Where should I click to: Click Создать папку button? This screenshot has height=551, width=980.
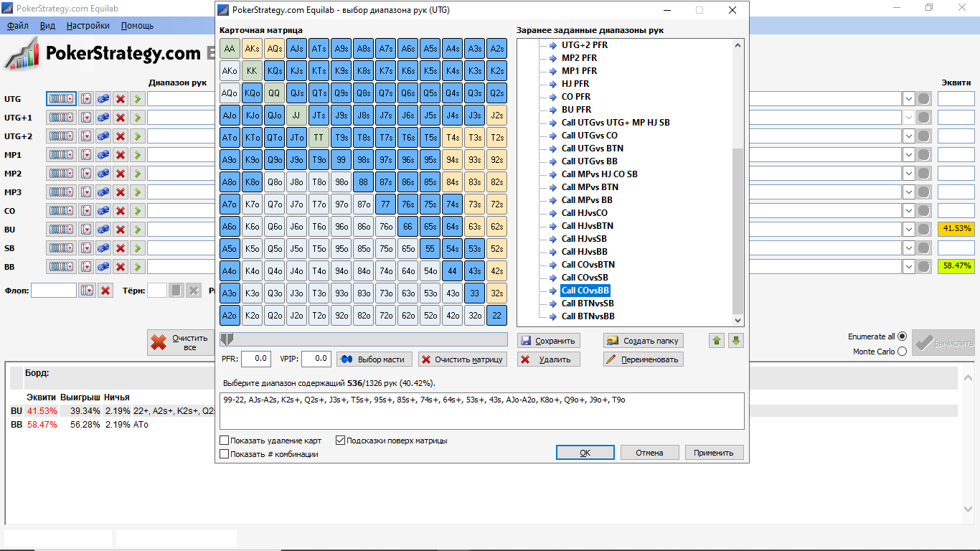[643, 341]
